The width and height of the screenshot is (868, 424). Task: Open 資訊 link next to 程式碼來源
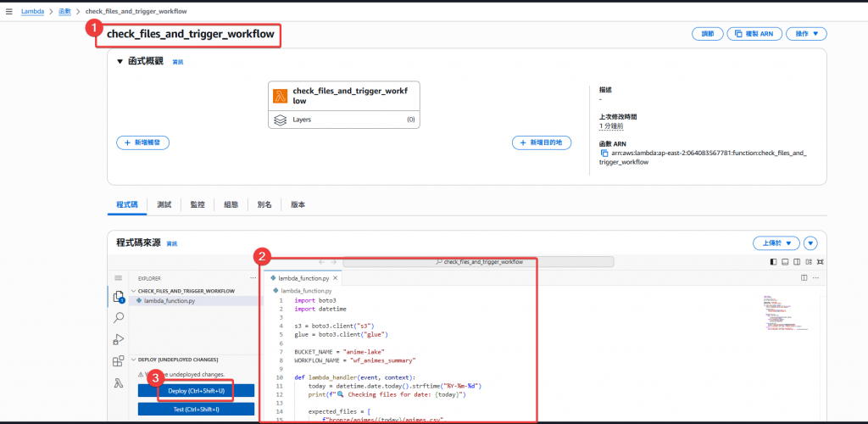pos(172,243)
